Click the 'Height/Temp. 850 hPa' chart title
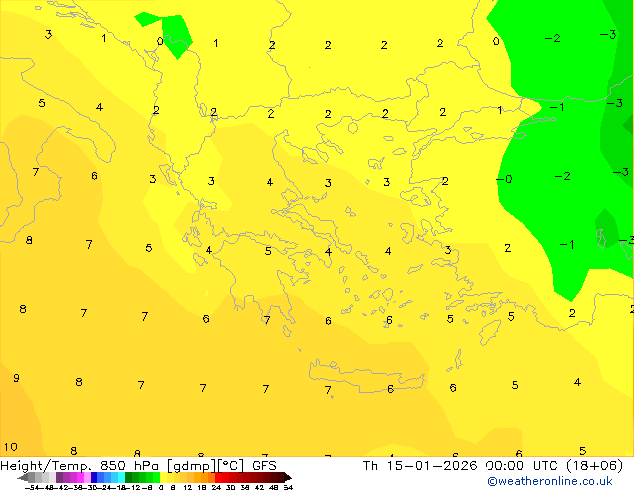 pyautogui.click(x=79, y=466)
